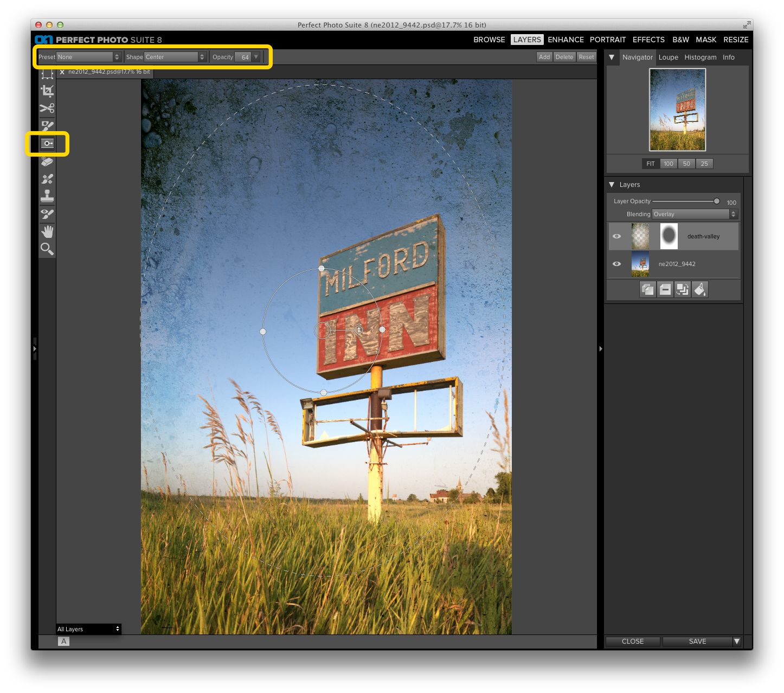The image size is (784, 693).
Task: Switch to the Mask module
Action: (706, 40)
